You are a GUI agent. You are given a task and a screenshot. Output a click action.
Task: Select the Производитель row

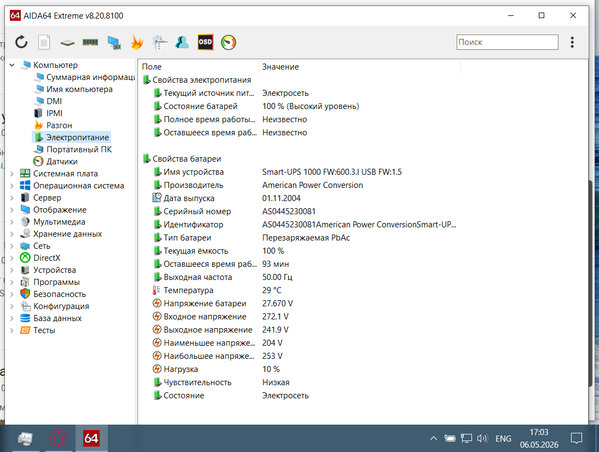click(258, 185)
